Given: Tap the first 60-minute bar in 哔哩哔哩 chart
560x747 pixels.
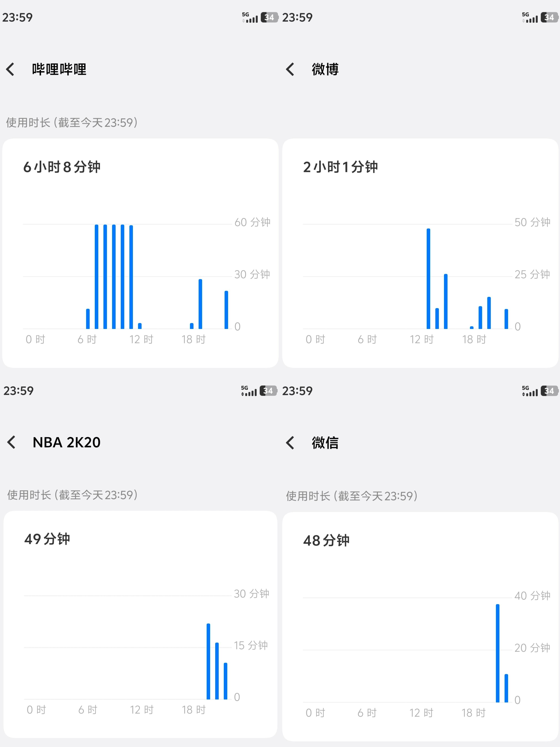Looking at the screenshot, I should click(x=97, y=277).
